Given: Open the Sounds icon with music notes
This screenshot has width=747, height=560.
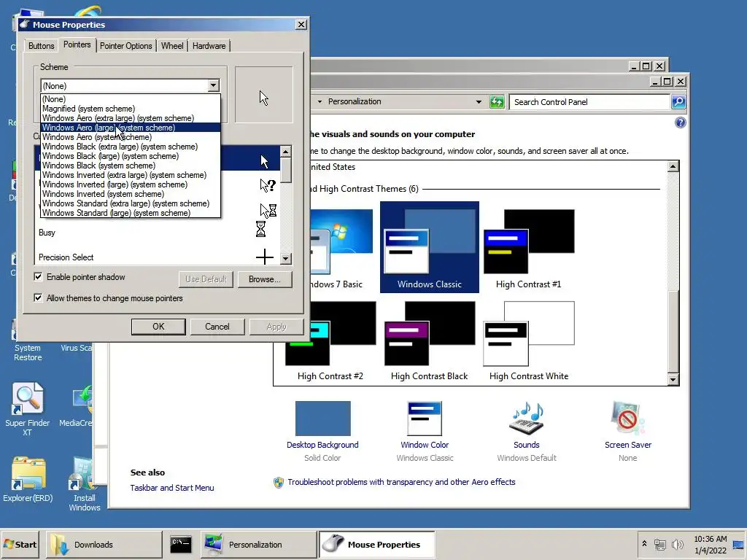Looking at the screenshot, I should (527, 419).
